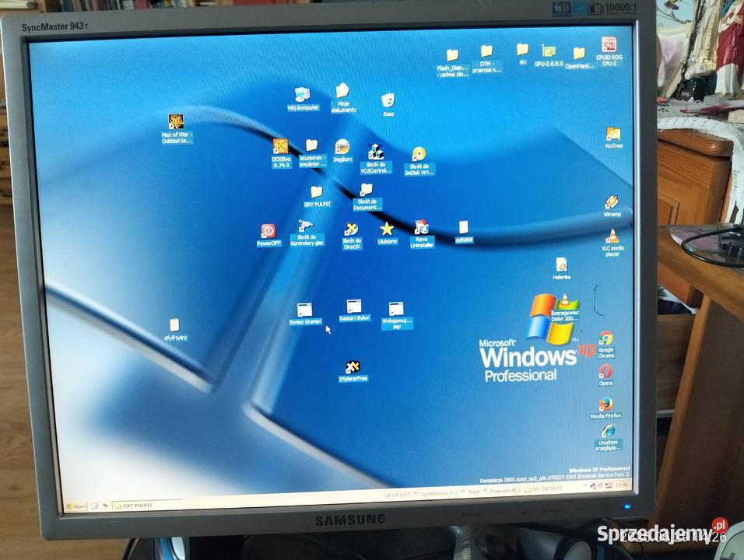The height and width of the screenshot is (560, 744).
Task: Launch WizTree from the desktop
Action: 613,138
